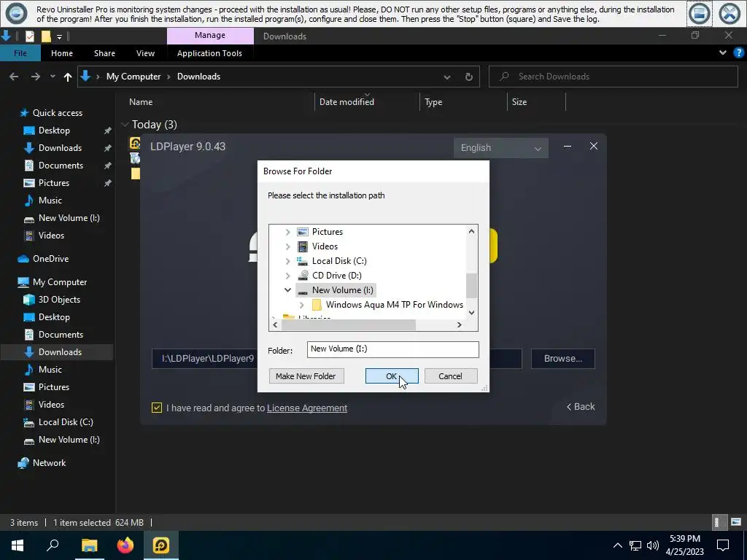This screenshot has height=560, width=747.
Task: Expand the Pictures node in folder tree
Action: coord(287,232)
